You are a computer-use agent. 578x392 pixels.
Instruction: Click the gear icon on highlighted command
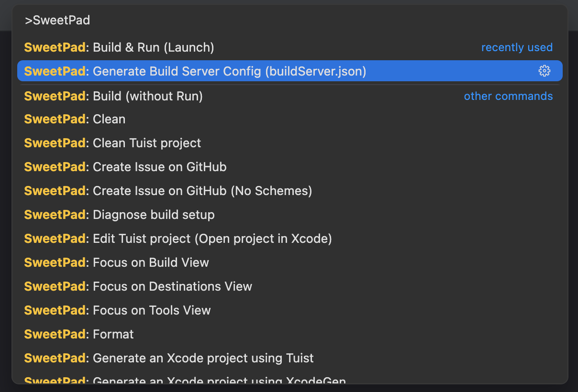click(544, 71)
